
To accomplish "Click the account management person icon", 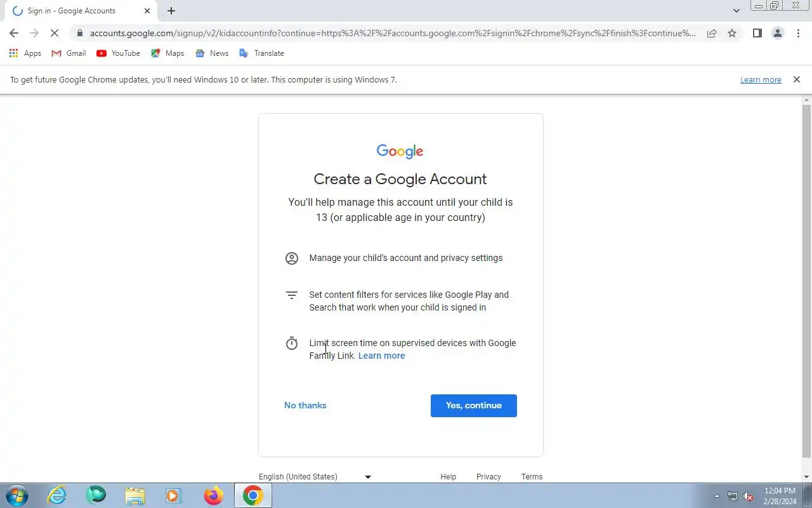I will click(292, 258).
